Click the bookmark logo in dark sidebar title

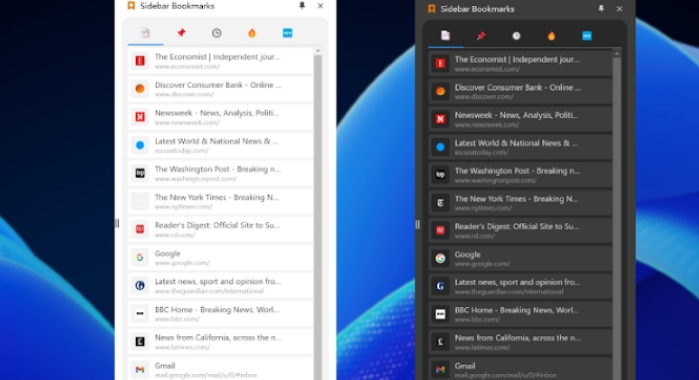tap(432, 9)
